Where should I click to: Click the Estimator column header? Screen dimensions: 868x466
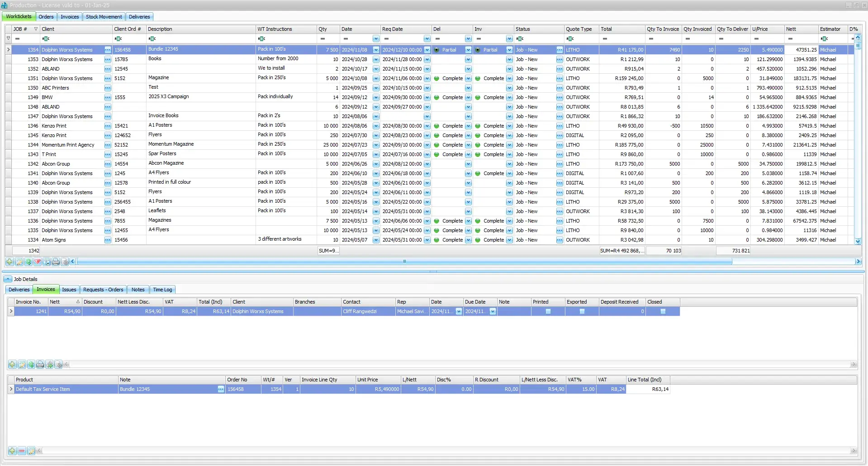coord(832,29)
